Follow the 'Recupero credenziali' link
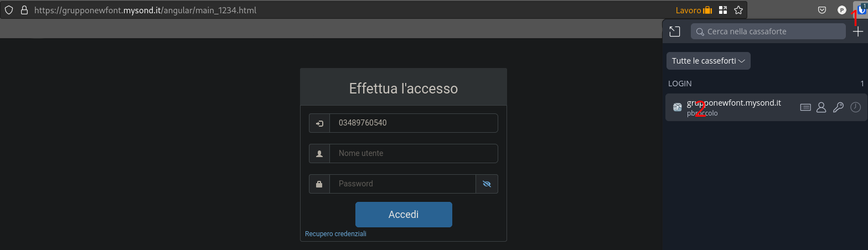Screen dimensions: 868x250 [335, 234]
